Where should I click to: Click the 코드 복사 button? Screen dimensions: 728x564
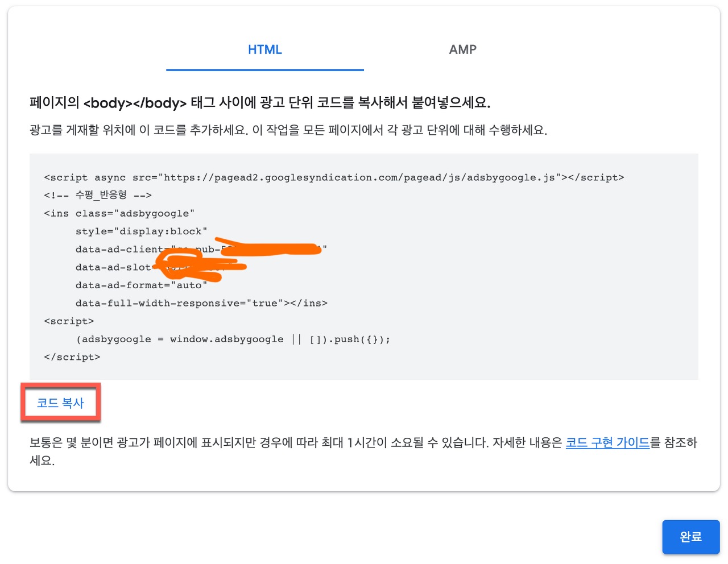tap(60, 403)
